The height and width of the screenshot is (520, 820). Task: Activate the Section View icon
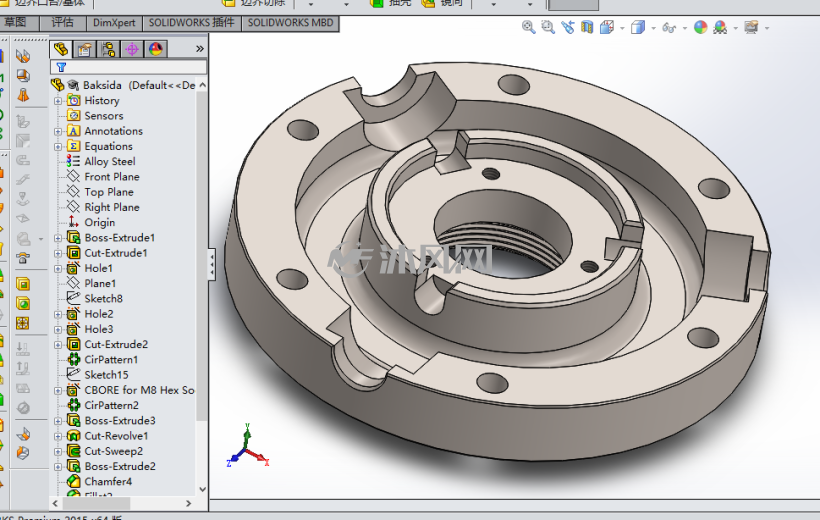[587, 27]
